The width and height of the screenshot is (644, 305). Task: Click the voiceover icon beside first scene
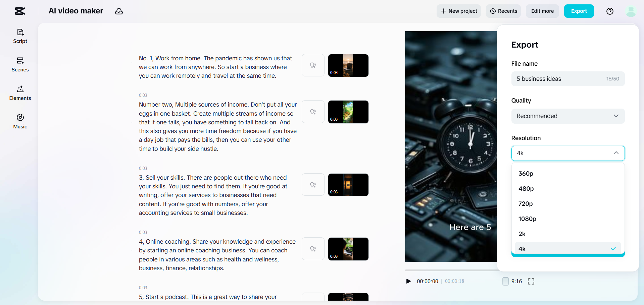click(x=313, y=65)
